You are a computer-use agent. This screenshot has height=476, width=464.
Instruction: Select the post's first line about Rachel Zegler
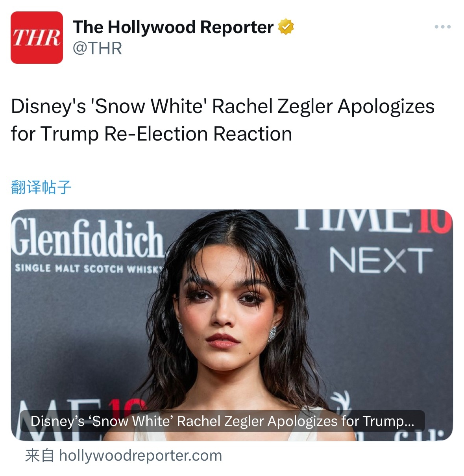tap(223, 106)
